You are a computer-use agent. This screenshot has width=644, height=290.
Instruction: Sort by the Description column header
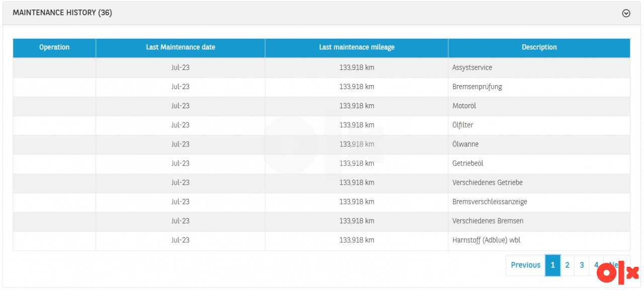pos(539,47)
